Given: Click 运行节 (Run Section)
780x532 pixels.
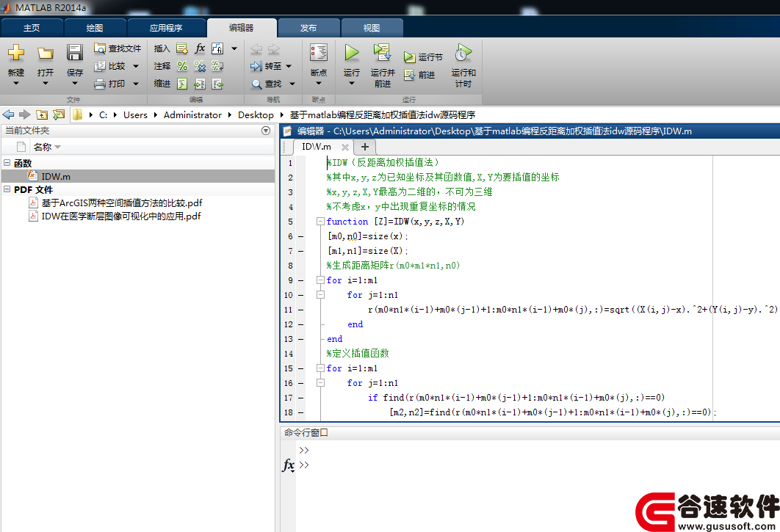Looking at the screenshot, I should pos(423,57).
